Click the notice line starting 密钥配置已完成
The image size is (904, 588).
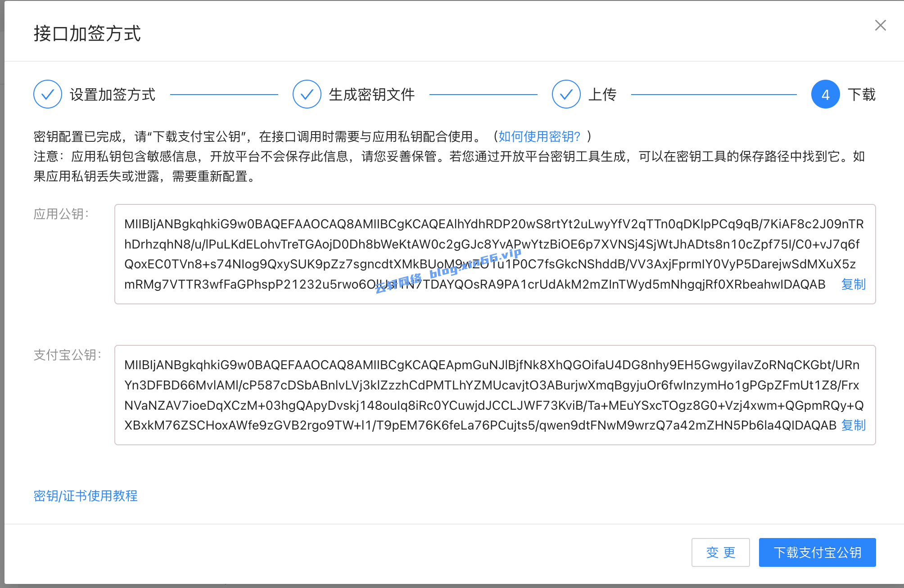click(x=312, y=136)
